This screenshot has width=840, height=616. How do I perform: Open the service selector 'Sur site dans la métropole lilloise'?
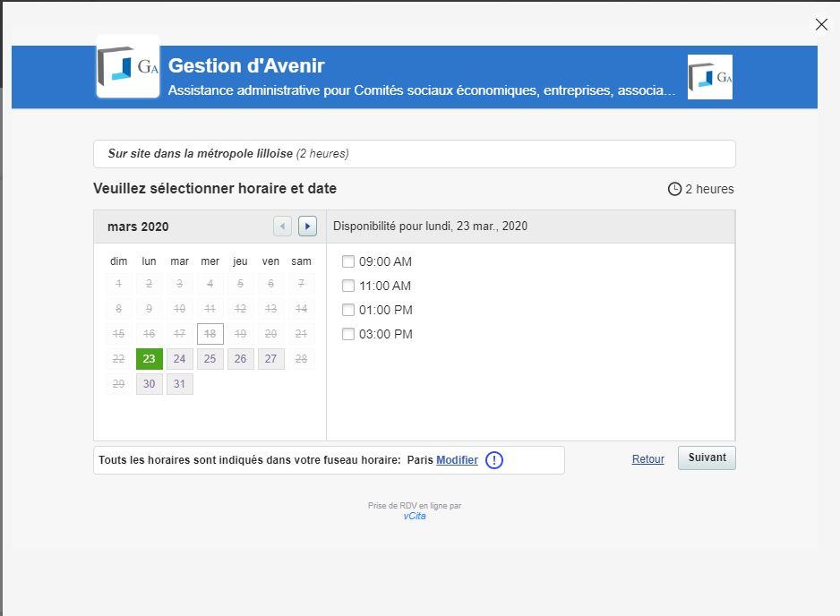click(x=414, y=154)
